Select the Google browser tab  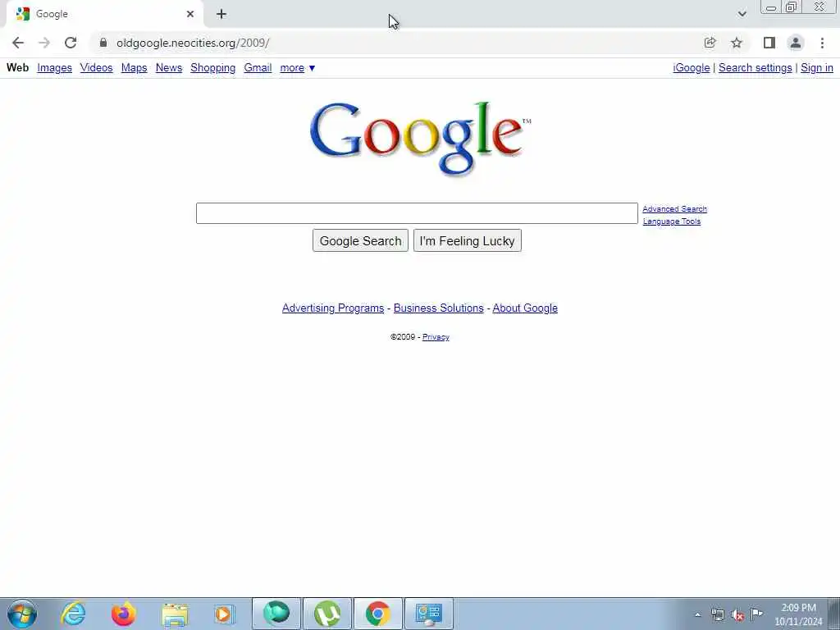tap(104, 14)
